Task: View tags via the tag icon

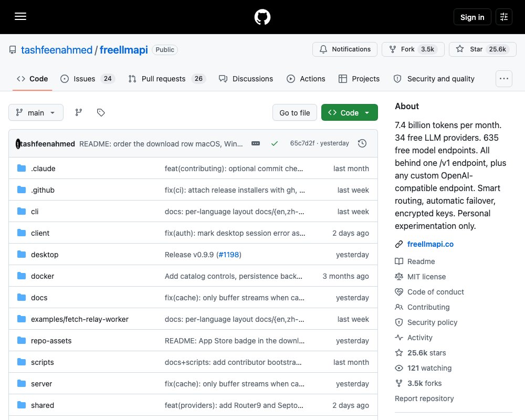Action: point(101,112)
